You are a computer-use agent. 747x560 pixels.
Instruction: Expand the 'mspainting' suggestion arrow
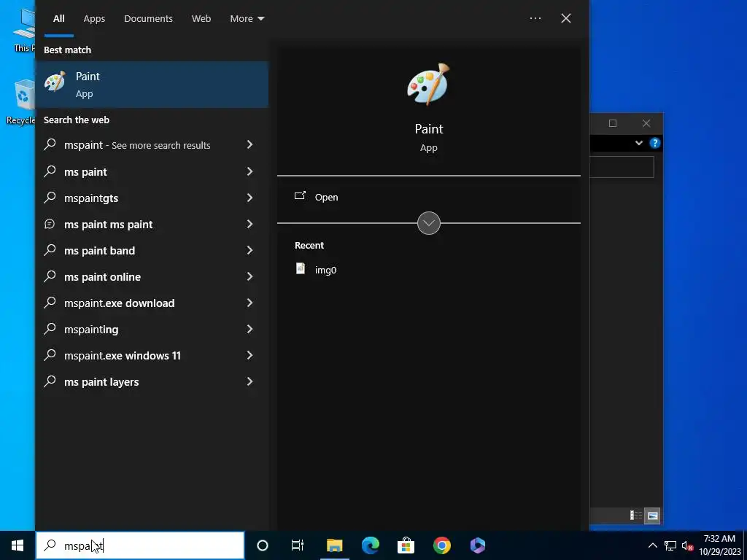pos(249,329)
